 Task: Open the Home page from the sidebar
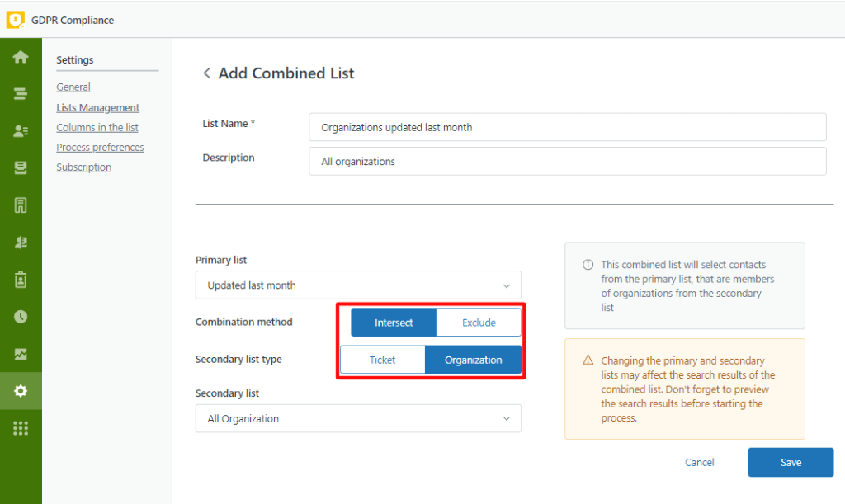pos(21,58)
